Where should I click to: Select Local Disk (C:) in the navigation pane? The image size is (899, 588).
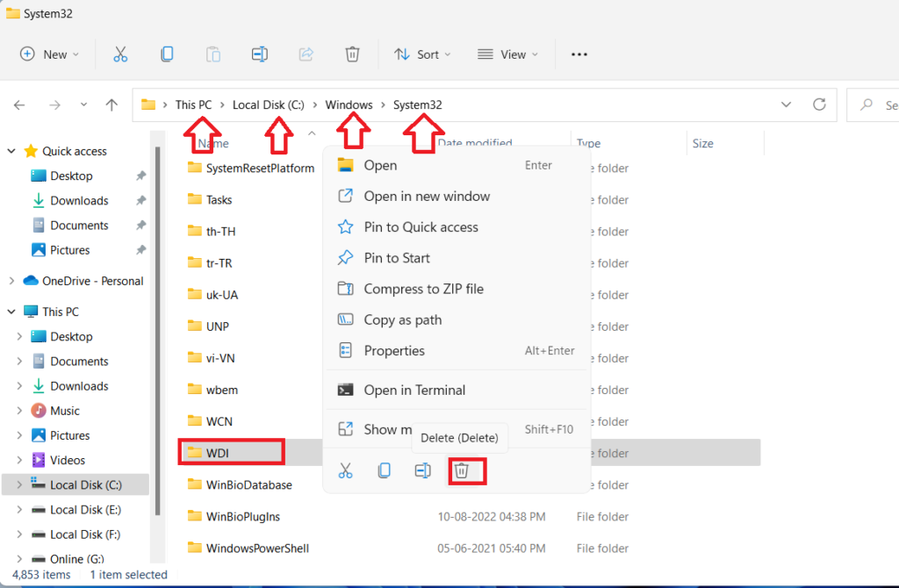76,484
